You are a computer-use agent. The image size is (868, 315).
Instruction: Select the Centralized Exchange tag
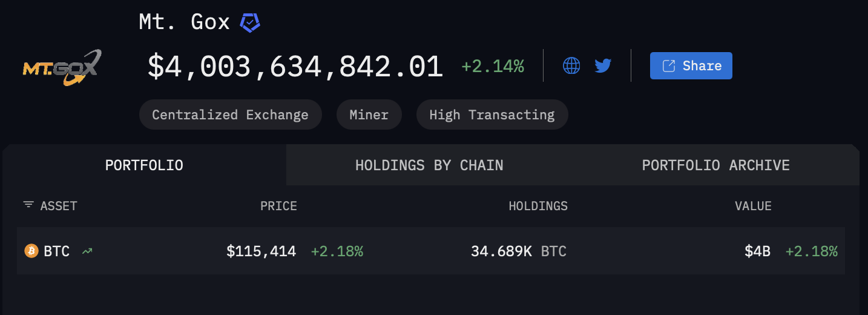pyautogui.click(x=230, y=114)
